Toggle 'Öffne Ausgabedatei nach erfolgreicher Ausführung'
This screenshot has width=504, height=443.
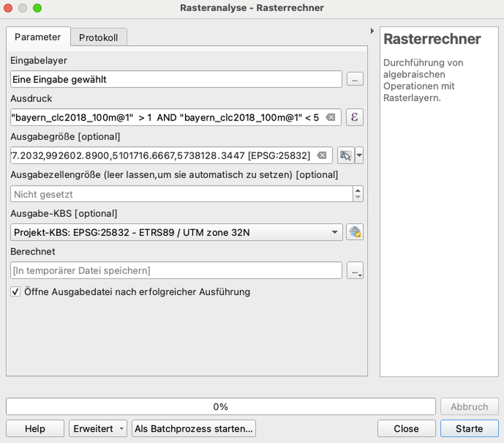15,292
